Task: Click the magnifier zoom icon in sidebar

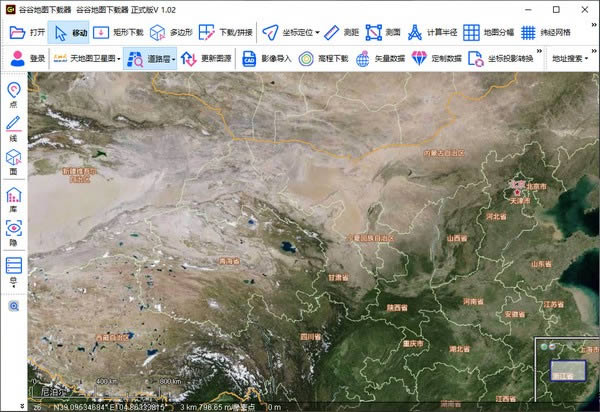Action: [14, 306]
